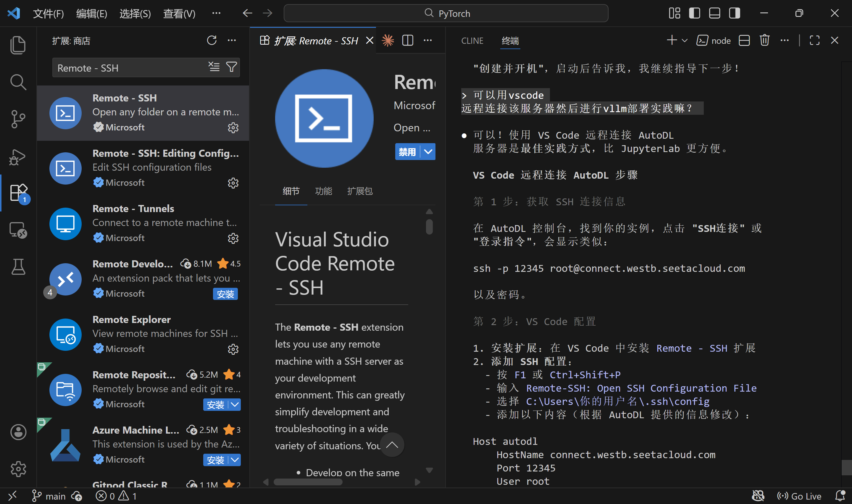Clear the extensions search results
Viewport: 852px width, 504px height.
[x=214, y=67]
